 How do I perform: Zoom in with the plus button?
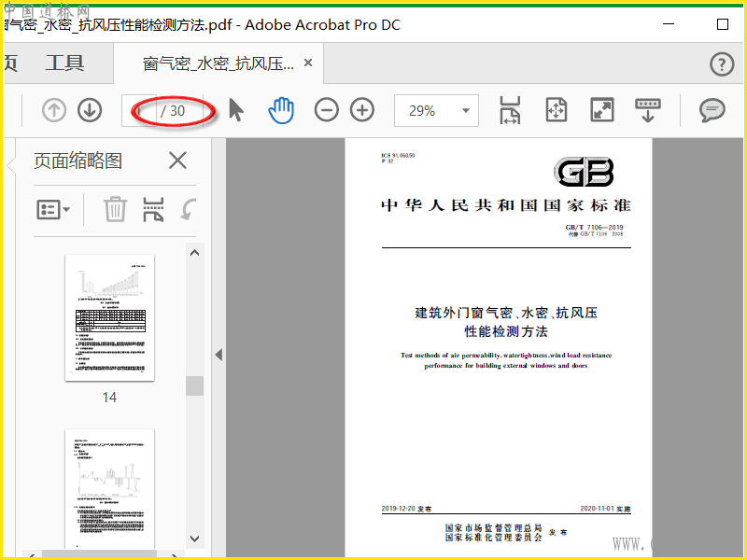point(362,110)
